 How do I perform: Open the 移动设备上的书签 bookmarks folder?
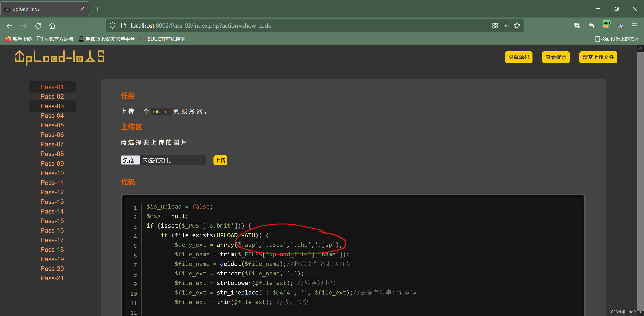pos(617,39)
